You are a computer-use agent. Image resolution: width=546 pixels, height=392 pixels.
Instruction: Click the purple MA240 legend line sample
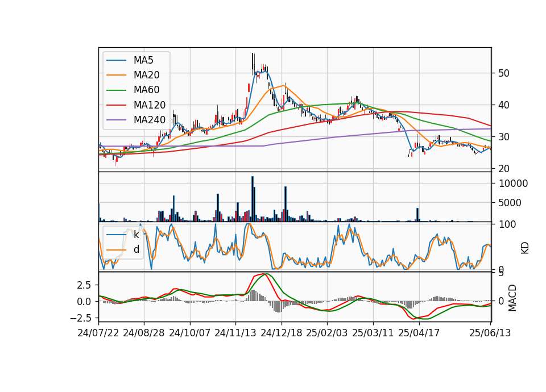pyautogui.click(x=116, y=120)
